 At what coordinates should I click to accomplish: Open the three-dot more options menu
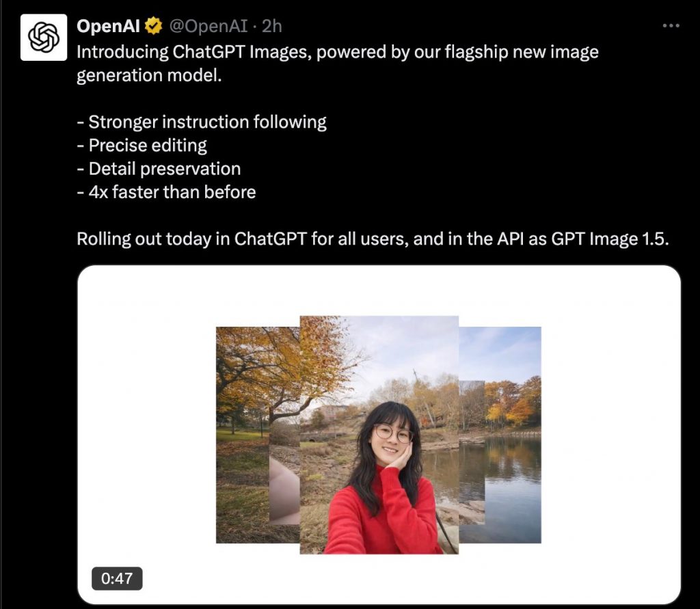pyautogui.click(x=671, y=26)
